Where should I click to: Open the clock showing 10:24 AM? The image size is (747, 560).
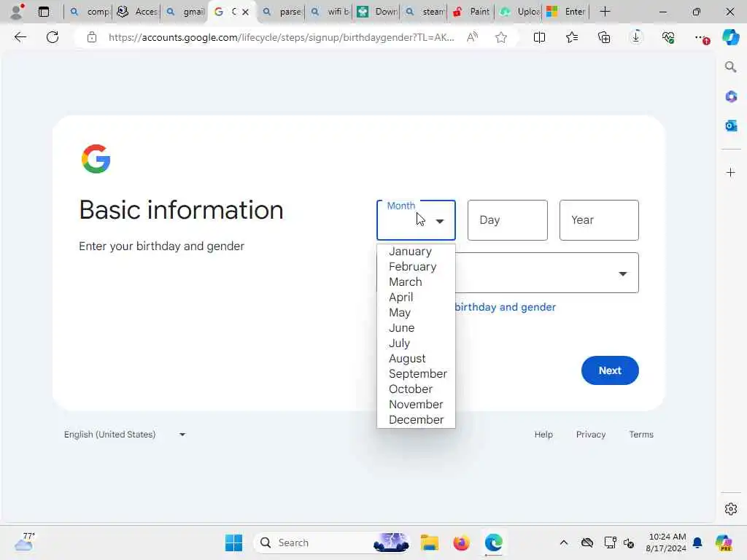click(x=666, y=542)
